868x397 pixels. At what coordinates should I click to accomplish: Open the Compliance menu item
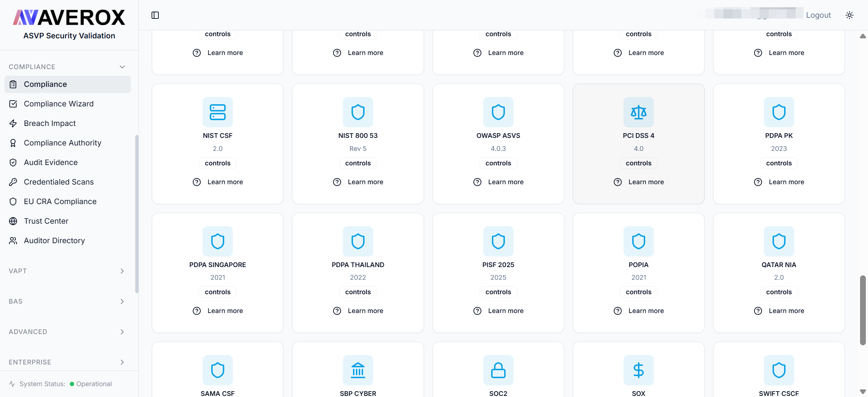pyautogui.click(x=68, y=84)
